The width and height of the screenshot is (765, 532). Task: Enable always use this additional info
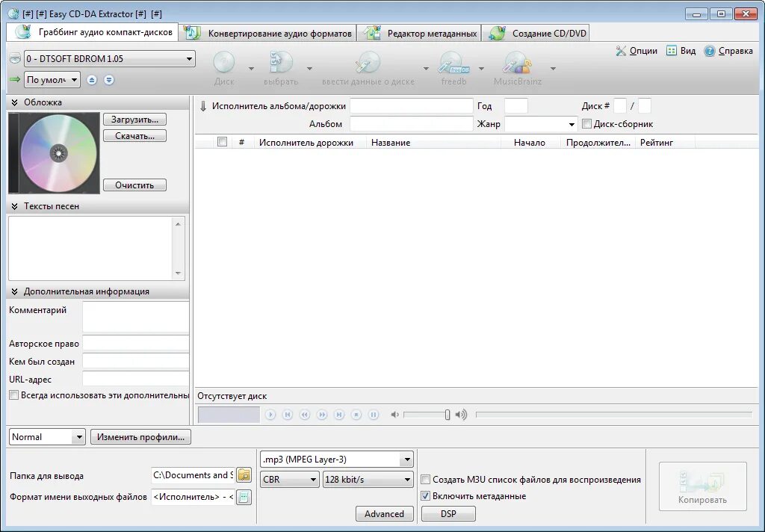click(13, 395)
